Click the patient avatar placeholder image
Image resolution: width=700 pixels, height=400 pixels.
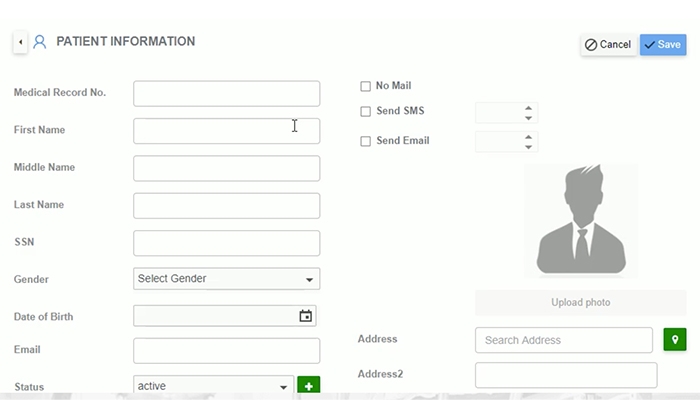581,220
